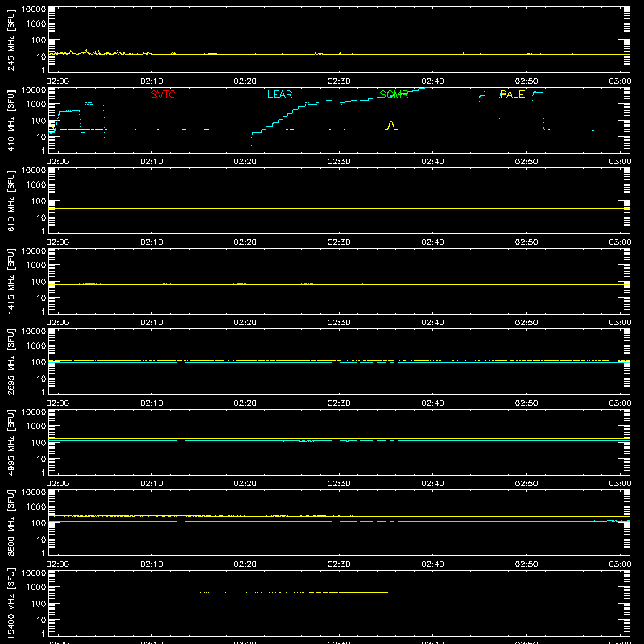Select the 410 MHz [SFU] axis title
Viewport: 644px width, 644px height.
[x=10, y=120]
